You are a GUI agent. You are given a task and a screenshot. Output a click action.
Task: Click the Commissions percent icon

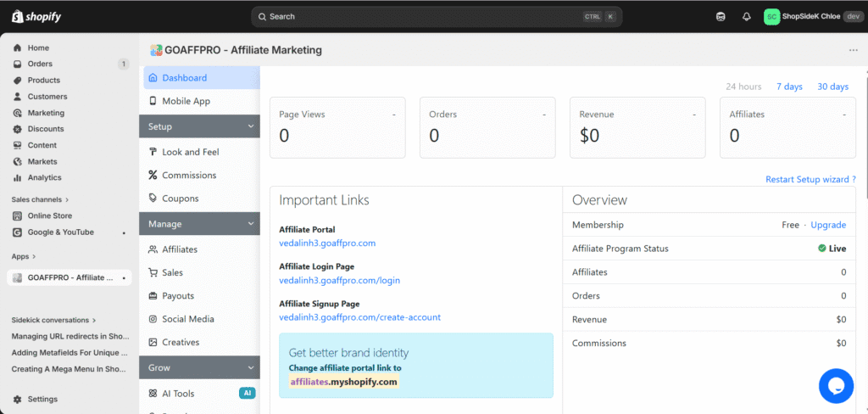153,175
